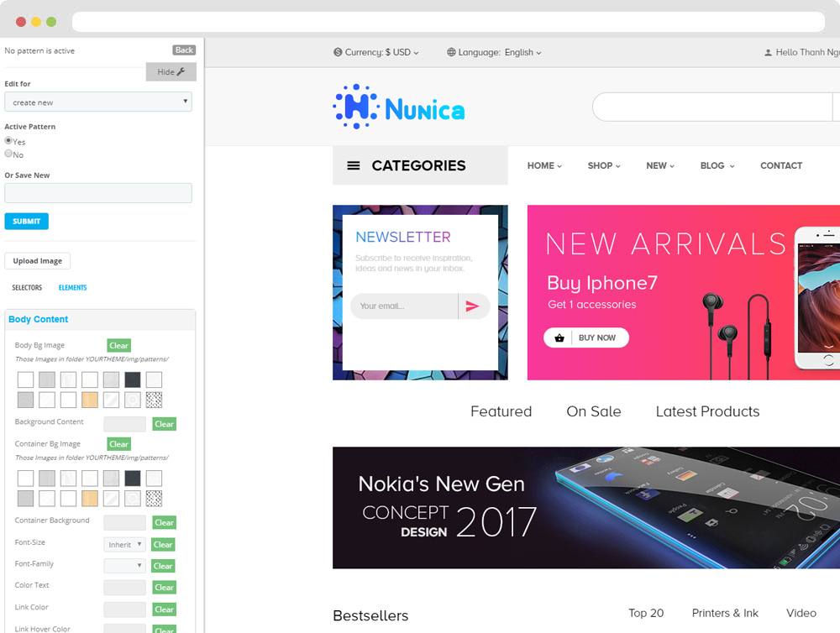840x633 pixels.
Task: Clear the Body Bg Image
Action: point(119,345)
